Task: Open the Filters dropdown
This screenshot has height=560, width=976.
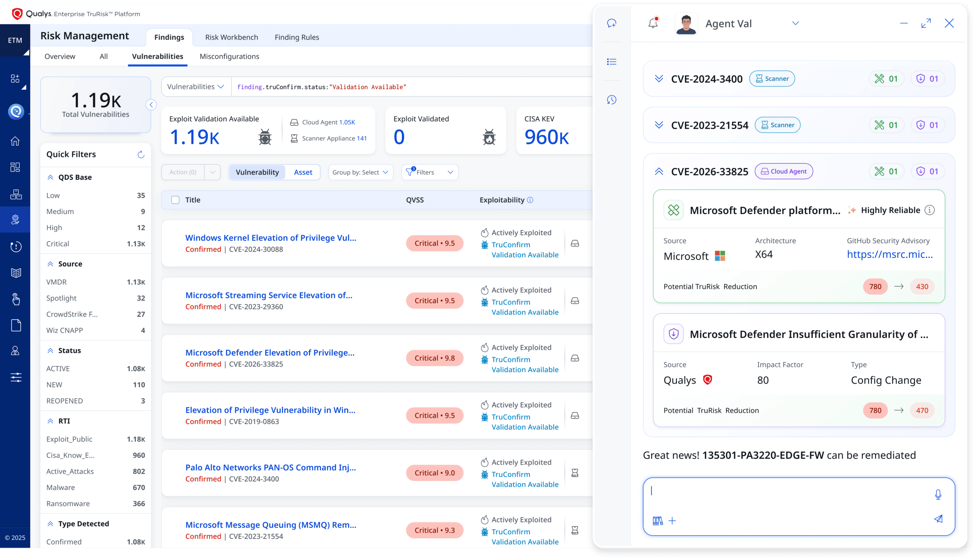Action: [x=430, y=172]
